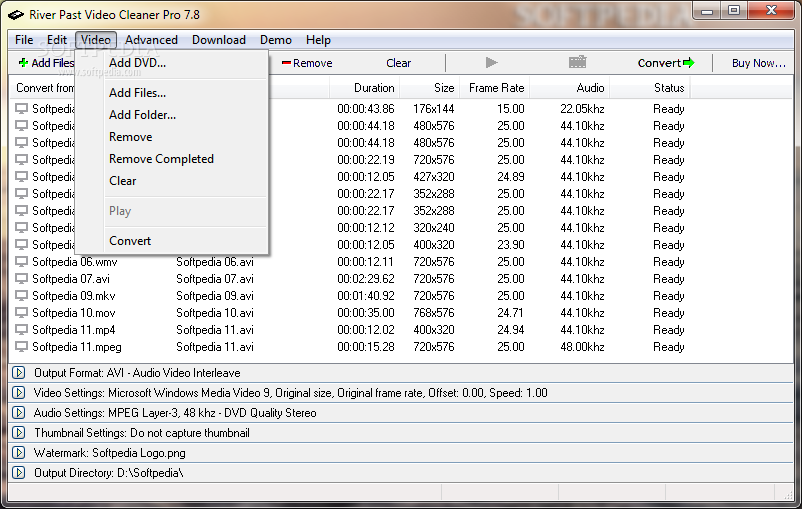Click duration value 00:02:29.62

pos(366,279)
